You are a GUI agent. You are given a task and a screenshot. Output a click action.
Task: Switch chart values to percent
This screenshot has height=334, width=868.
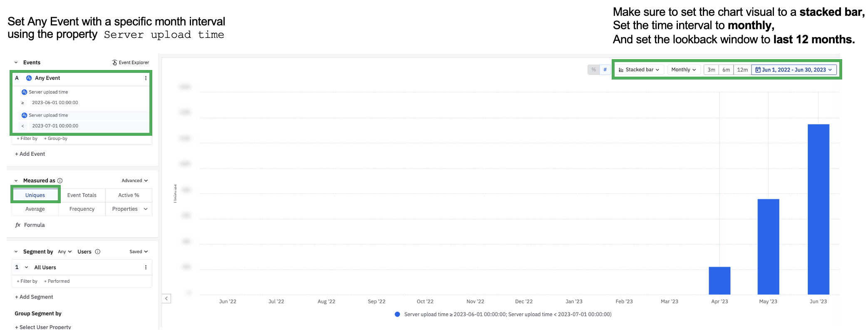click(593, 70)
